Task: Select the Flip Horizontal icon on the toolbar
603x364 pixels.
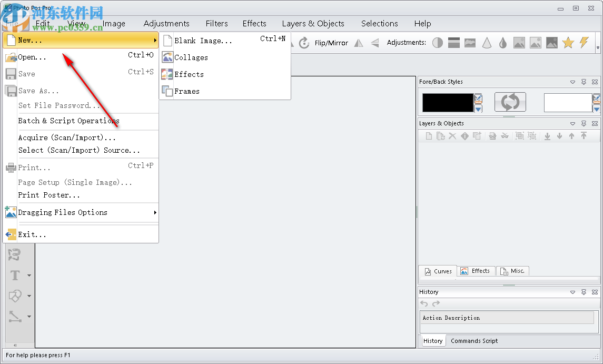Action: (358, 43)
